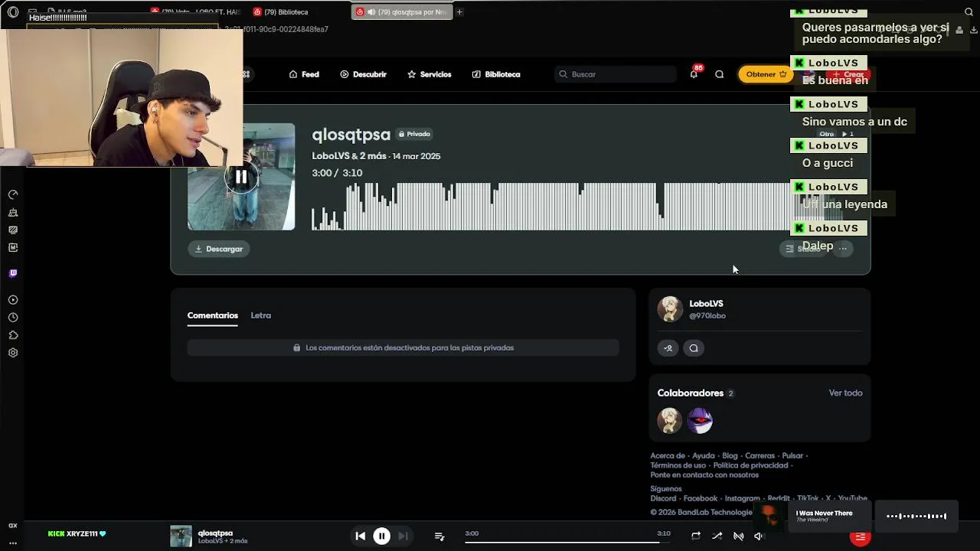This screenshot has height=551, width=980.
Task: Switch to the Comentarios tab
Action: (x=213, y=315)
